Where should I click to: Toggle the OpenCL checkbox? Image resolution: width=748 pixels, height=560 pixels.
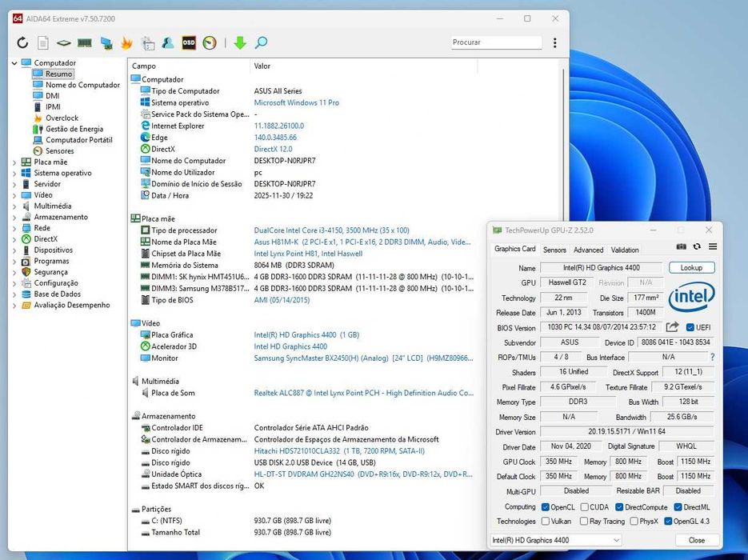pos(546,507)
